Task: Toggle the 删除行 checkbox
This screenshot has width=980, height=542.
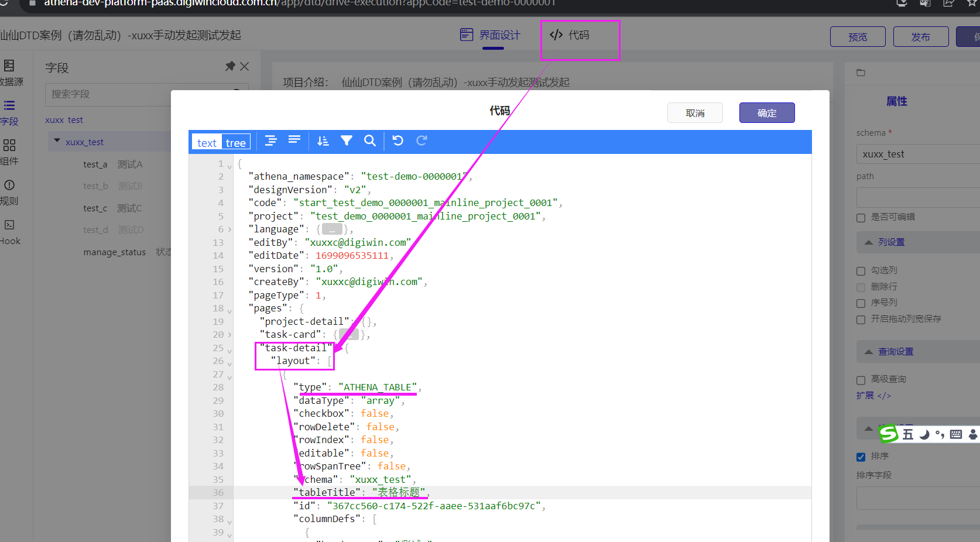Action: point(861,287)
